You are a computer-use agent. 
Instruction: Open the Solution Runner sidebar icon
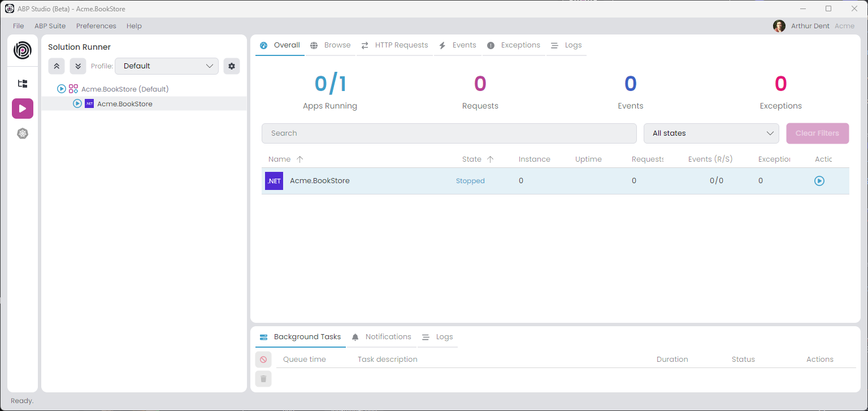[23, 108]
